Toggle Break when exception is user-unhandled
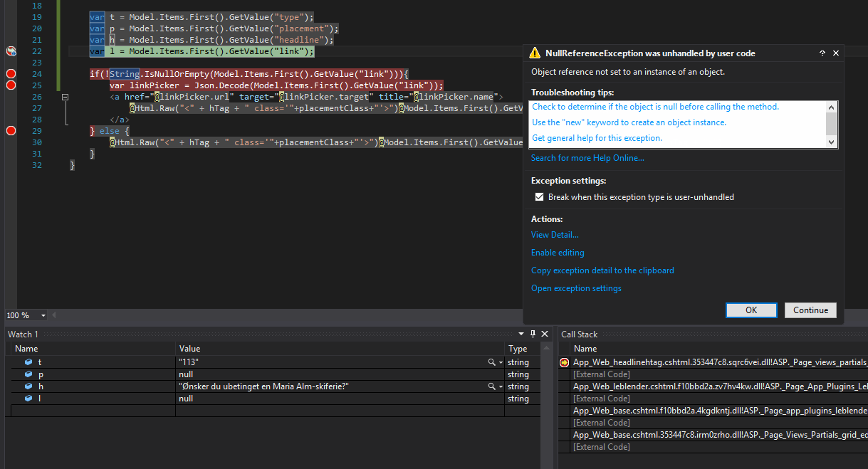 click(539, 197)
